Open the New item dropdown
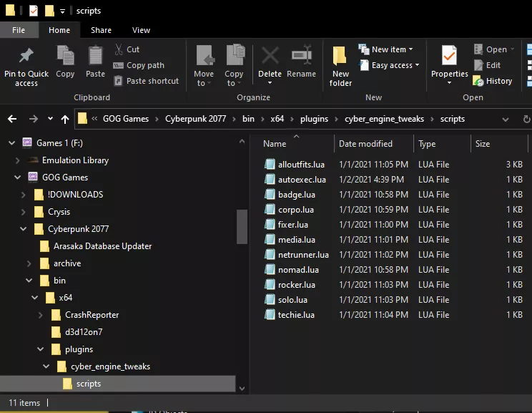The image size is (532, 413). point(385,49)
